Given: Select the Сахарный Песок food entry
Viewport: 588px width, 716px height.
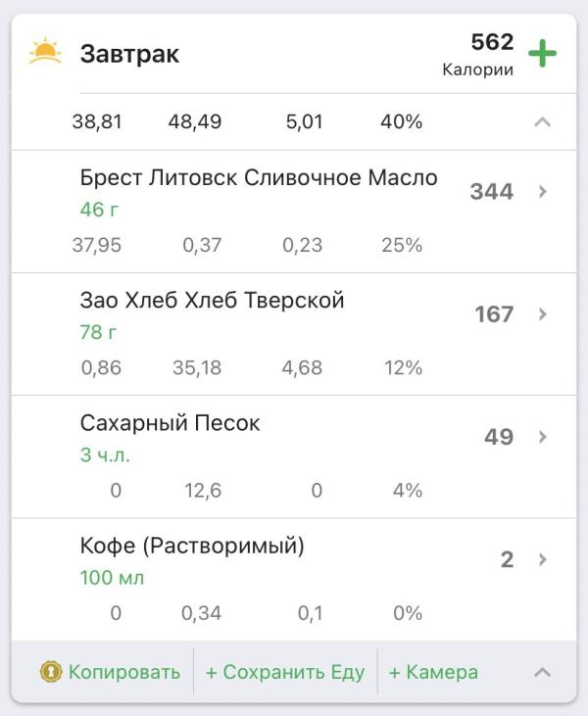Looking at the screenshot, I should [x=170, y=423].
